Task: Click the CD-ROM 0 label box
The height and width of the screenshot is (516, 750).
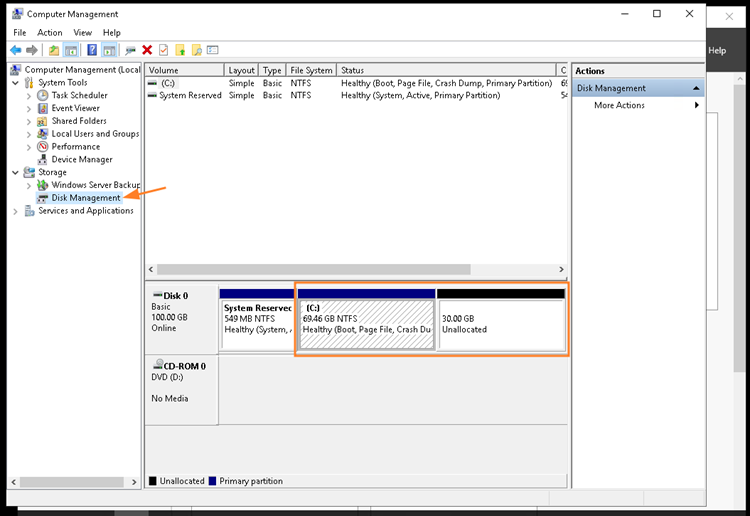Action: point(182,390)
